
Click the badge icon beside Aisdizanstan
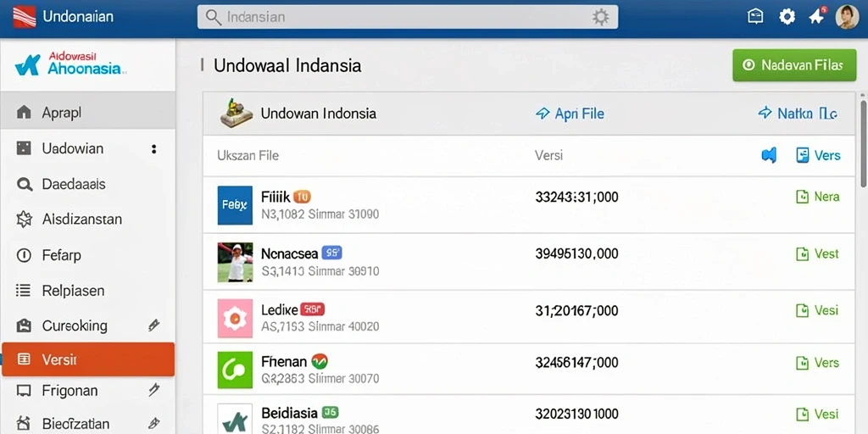point(25,220)
